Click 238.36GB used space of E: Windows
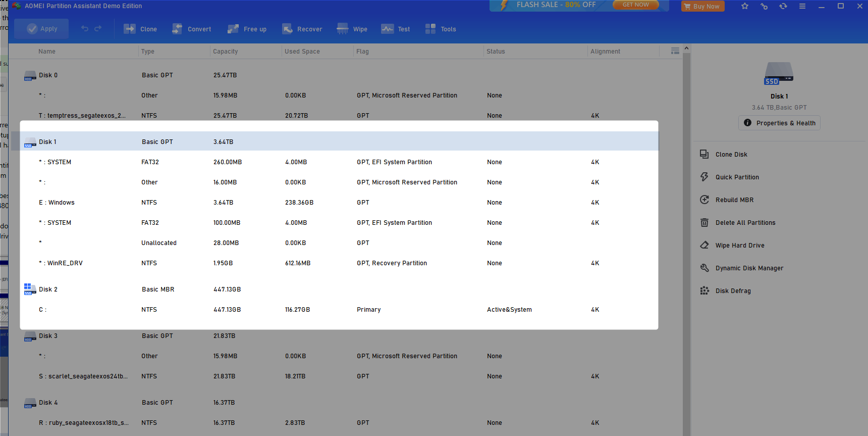Viewport: 868px width, 436px height. click(299, 203)
